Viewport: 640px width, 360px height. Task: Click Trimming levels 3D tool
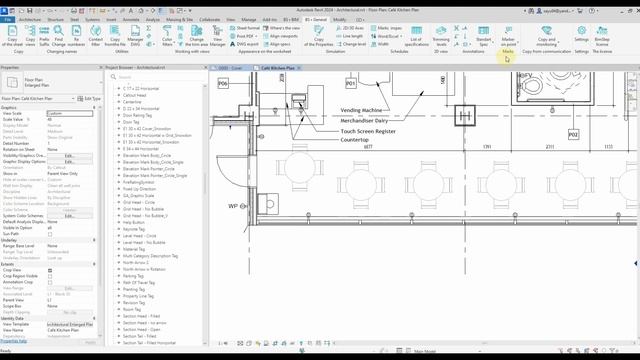(x=441, y=36)
